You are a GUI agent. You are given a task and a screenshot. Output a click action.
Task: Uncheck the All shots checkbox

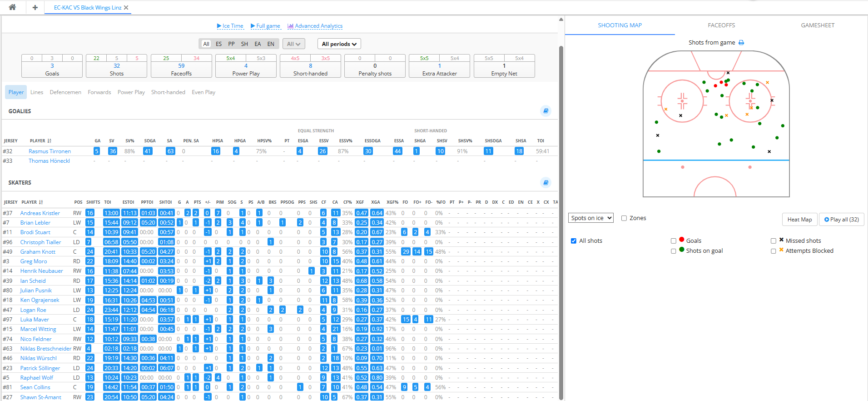574,241
